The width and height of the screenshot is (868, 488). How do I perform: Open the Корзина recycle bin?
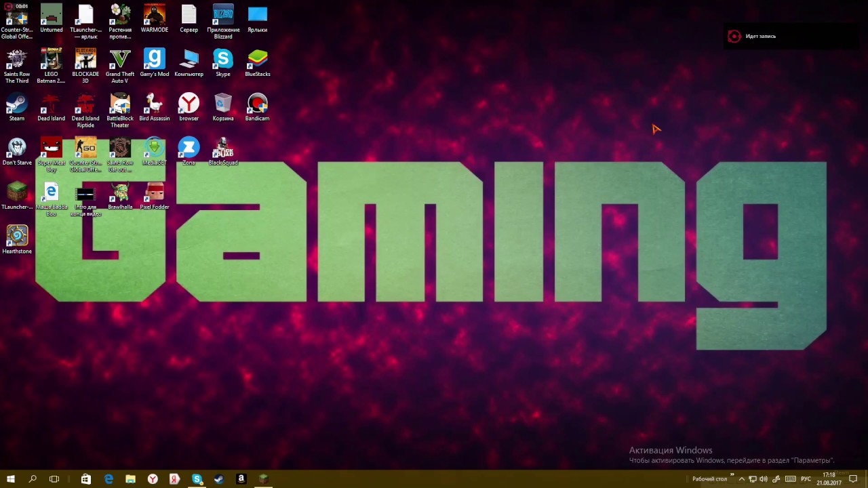[x=223, y=107]
